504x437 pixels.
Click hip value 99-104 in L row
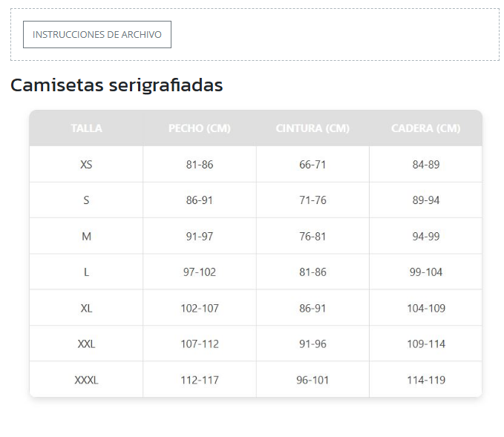(426, 272)
